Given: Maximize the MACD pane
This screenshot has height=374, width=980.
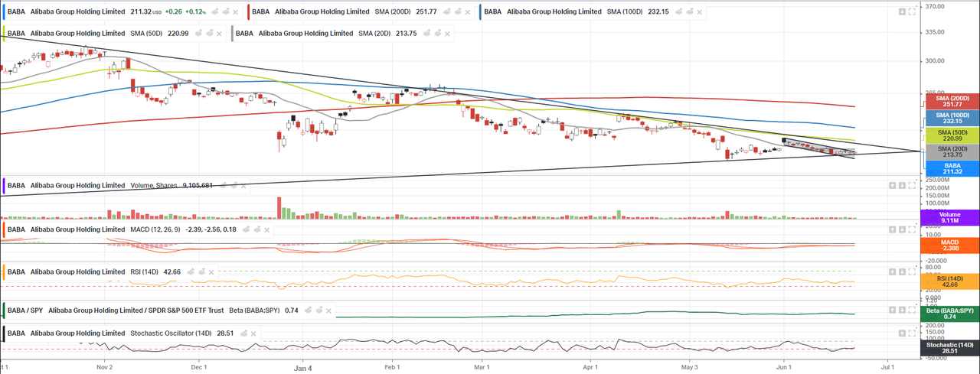Looking at the screenshot, I should [912, 229].
